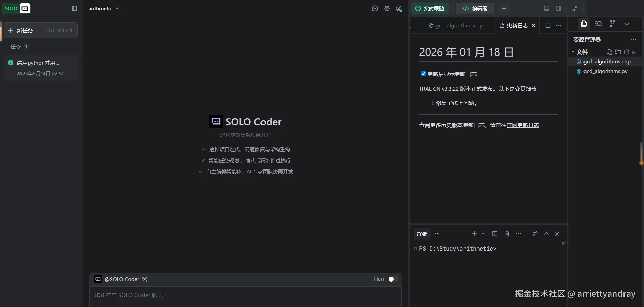
Task: Click the 新任务 button
Action: [x=41, y=30]
